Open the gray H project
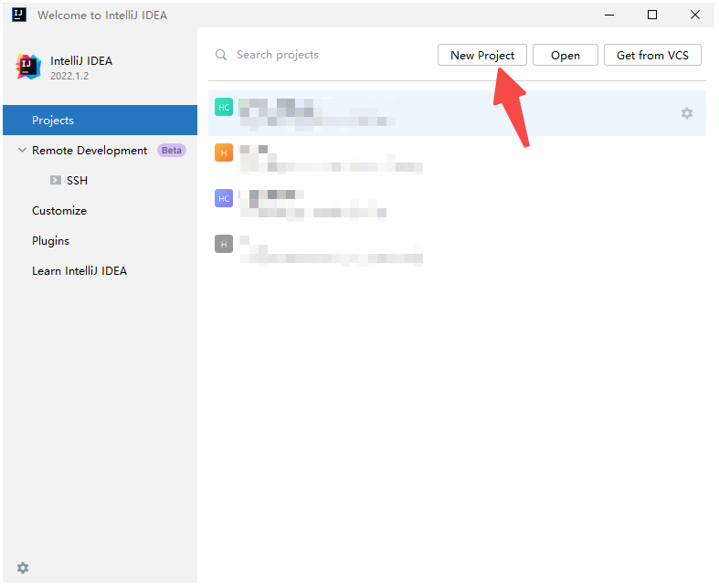Image resolution: width=719 pixels, height=588 pixels. (457, 250)
